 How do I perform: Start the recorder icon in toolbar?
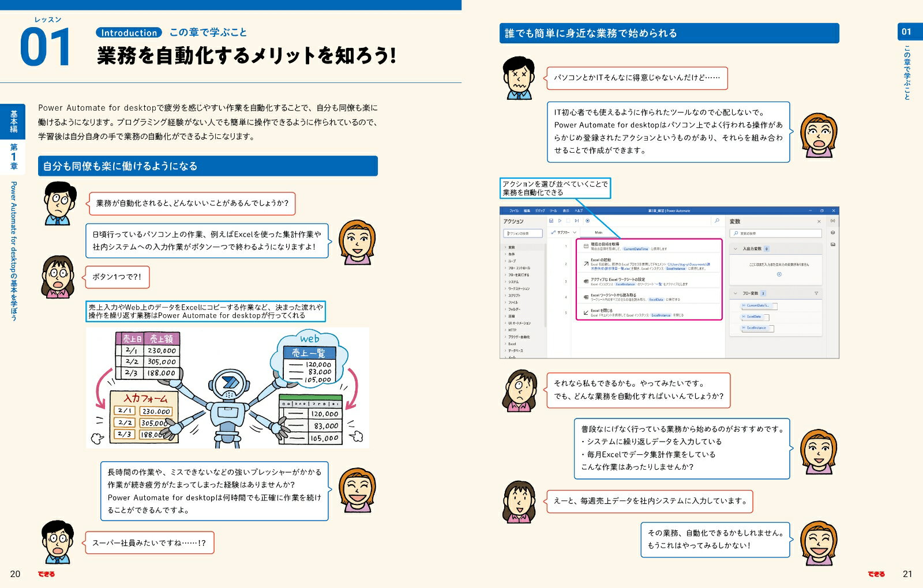(588, 221)
